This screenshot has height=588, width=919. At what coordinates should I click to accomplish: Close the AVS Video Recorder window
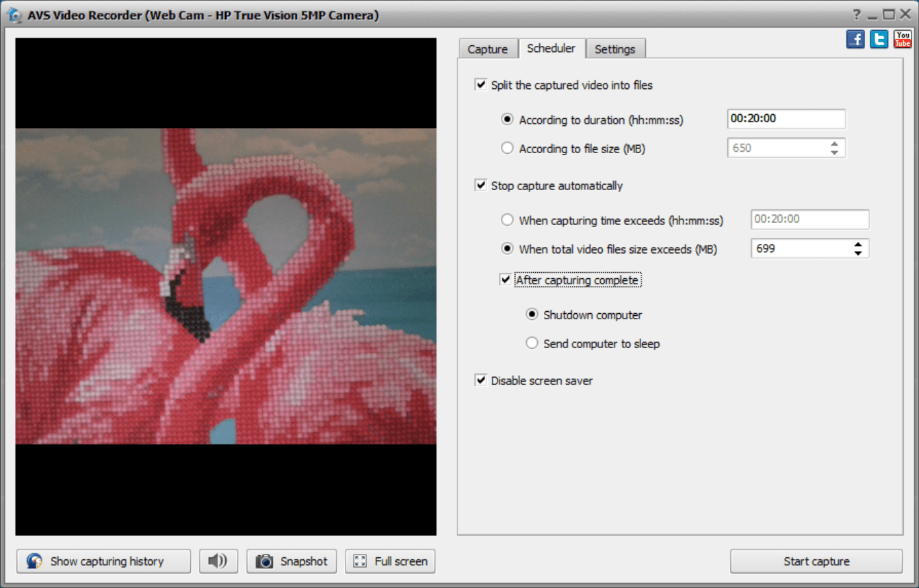click(905, 14)
